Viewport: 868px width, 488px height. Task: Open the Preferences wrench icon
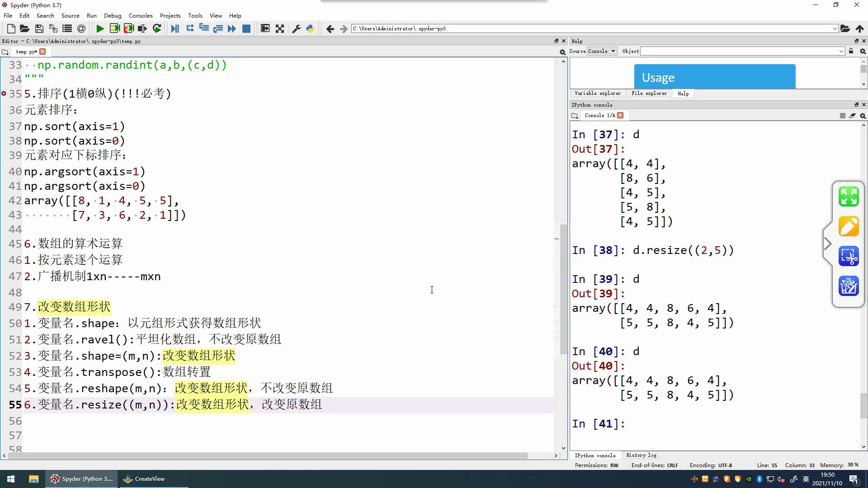point(296,28)
